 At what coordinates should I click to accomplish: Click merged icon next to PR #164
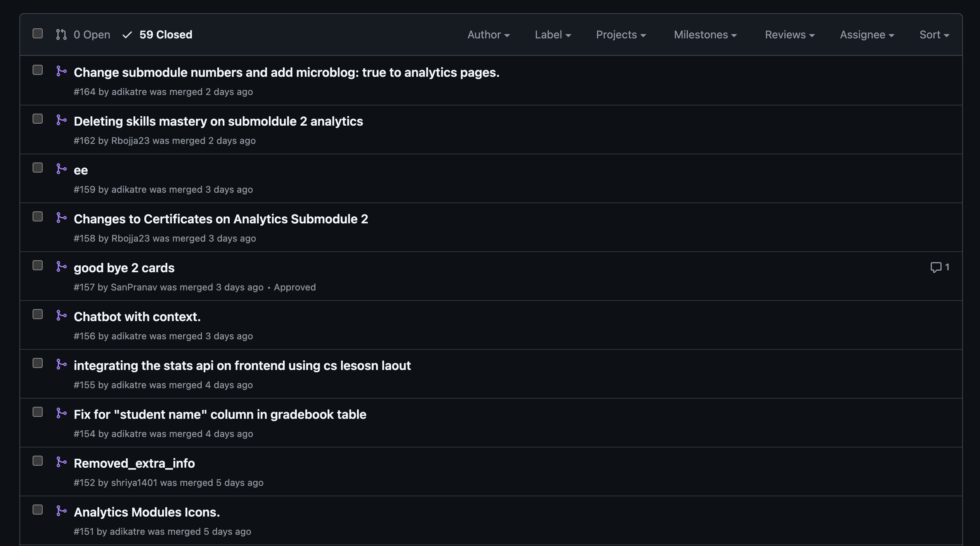61,71
